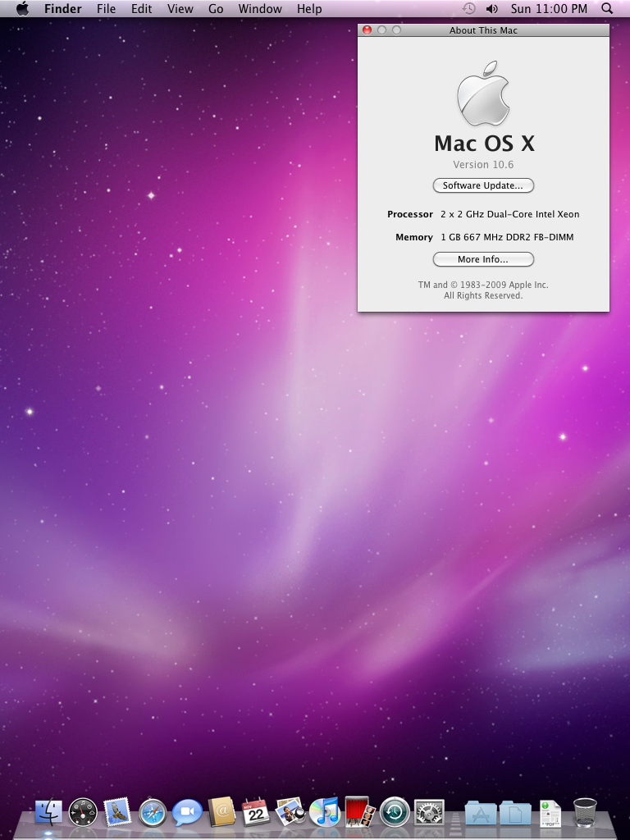The image size is (630, 840).
Task: Open the Trash in the Dock
Action: point(584,812)
